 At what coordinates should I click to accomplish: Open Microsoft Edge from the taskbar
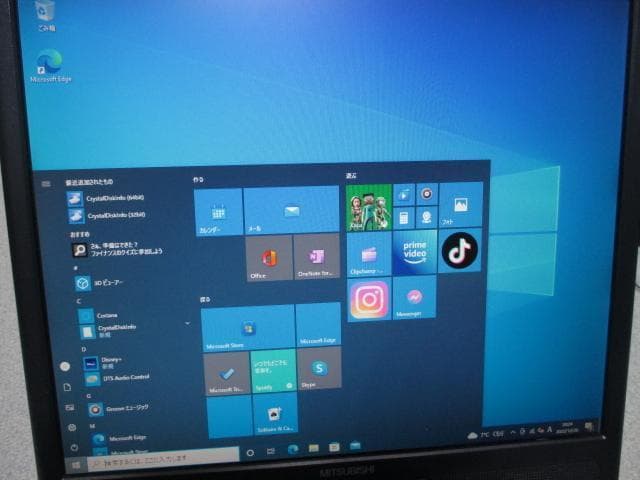click(x=293, y=449)
